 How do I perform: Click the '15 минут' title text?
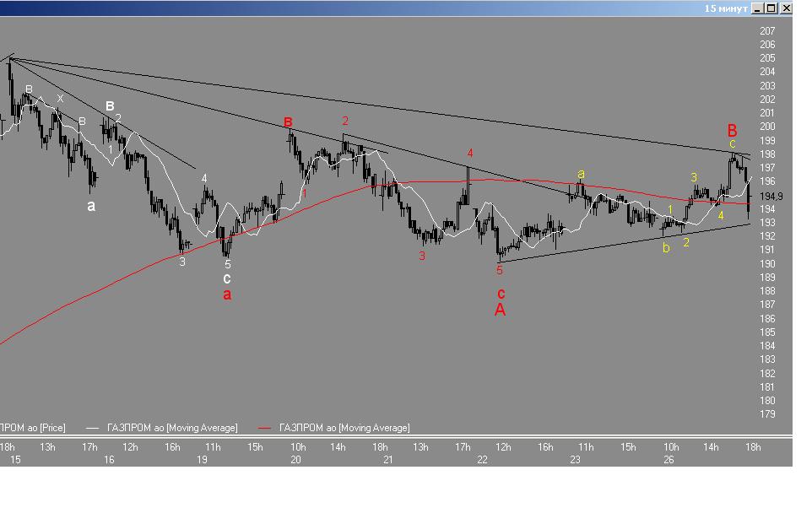pyautogui.click(x=726, y=8)
